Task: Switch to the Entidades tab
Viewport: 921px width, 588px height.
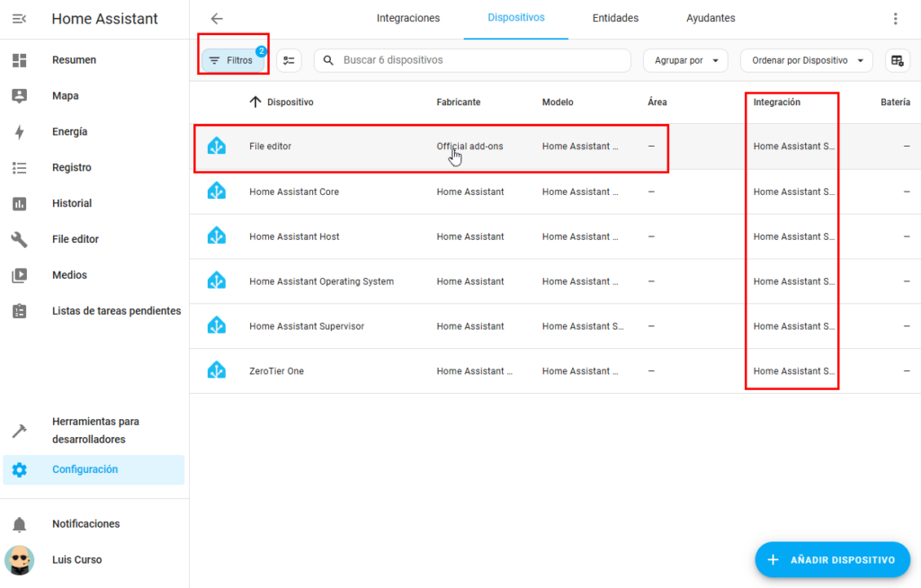Action: 615,18
